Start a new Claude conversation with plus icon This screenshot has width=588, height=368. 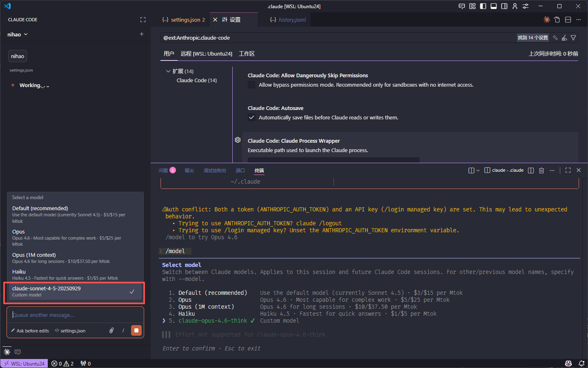pyautogui.click(x=142, y=34)
